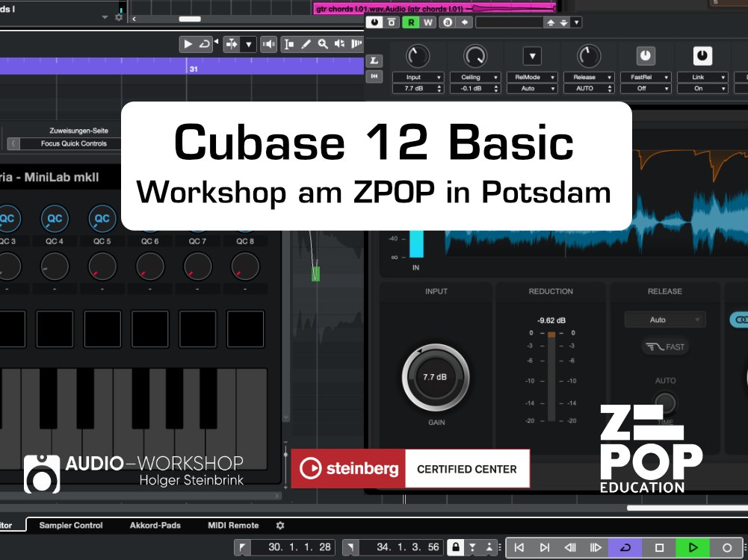Adjust the GAIN knob showing 7.7 dB
The height and width of the screenshot is (560, 748).
pos(436,377)
